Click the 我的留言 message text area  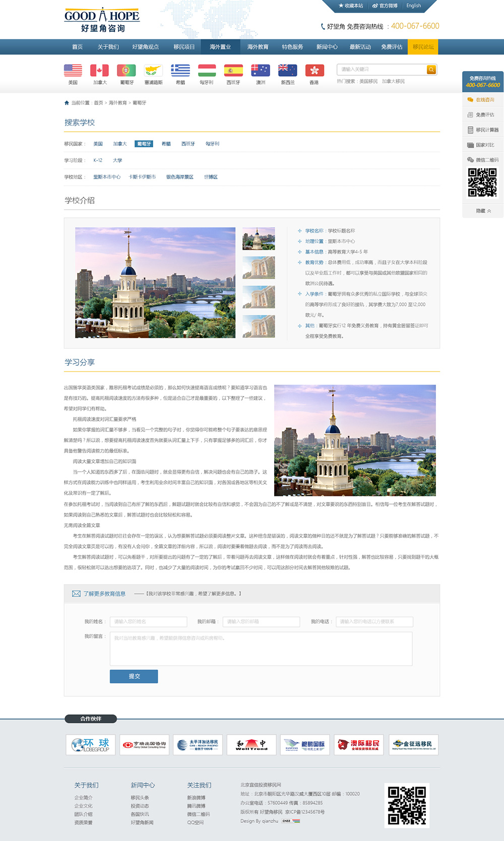click(x=261, y=648)
